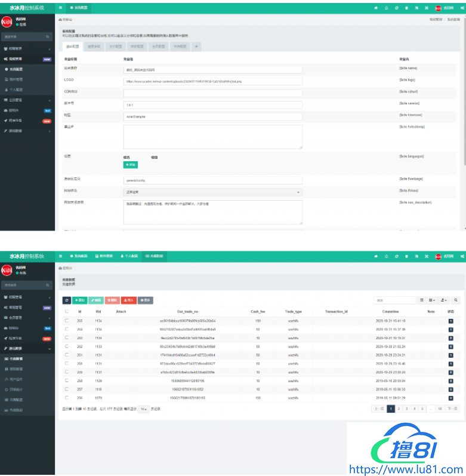Toggle the select-all checkbox in the table header

tap(66, 311)
